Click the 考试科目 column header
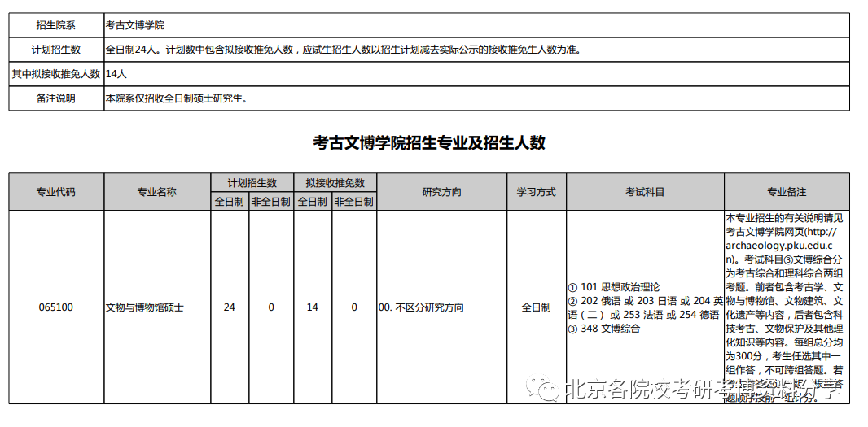The image size is (868, 427). 645,192
